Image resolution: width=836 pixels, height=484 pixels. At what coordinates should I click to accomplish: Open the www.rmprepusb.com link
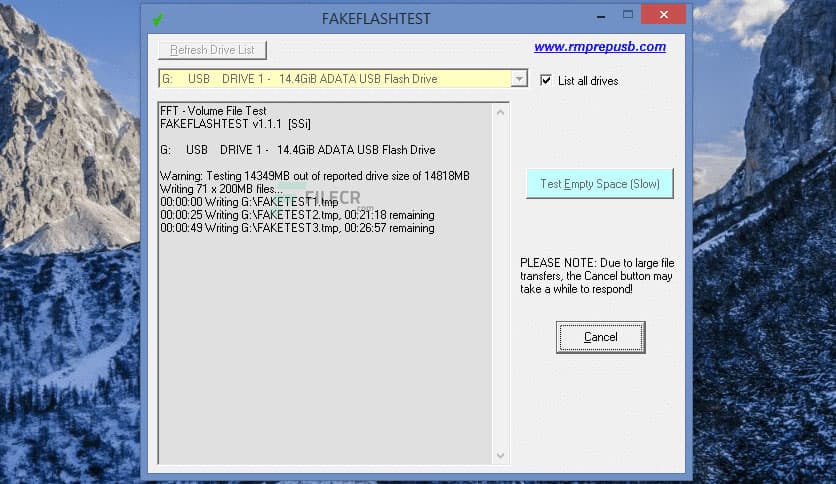pos(600,47)
